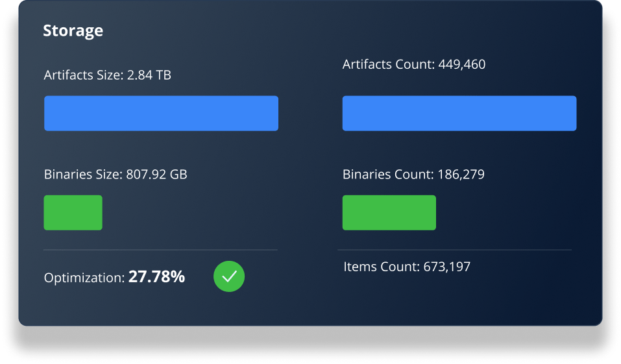Select the Binaries Size label text
The width and height of the screenshot is (621, 364).
point(82,175)
